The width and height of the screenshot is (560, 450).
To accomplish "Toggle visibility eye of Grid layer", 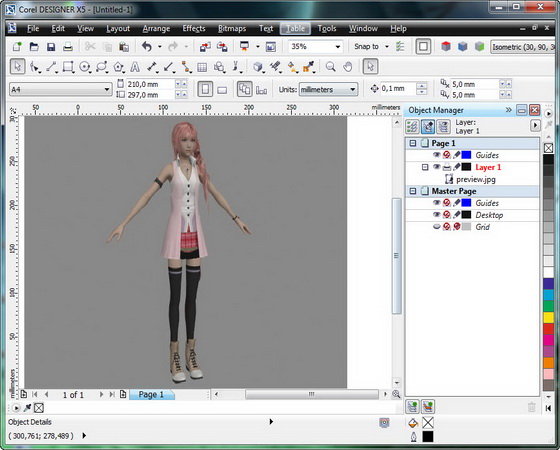I will [436, 227].
